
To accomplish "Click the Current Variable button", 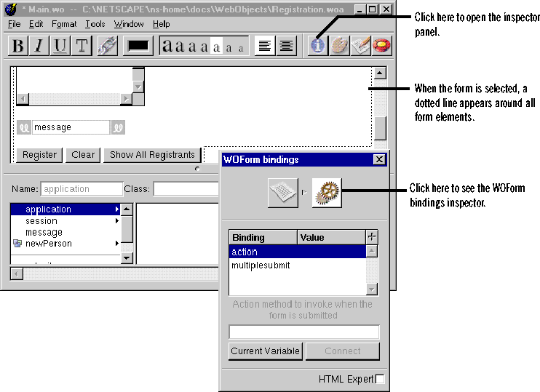I will [x=265, y=351].
